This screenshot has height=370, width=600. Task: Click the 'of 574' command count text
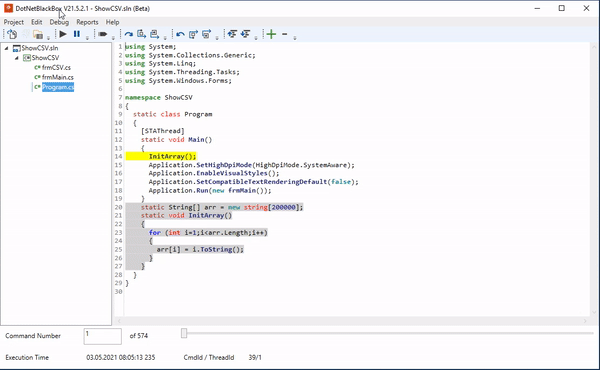pos(139,336)
